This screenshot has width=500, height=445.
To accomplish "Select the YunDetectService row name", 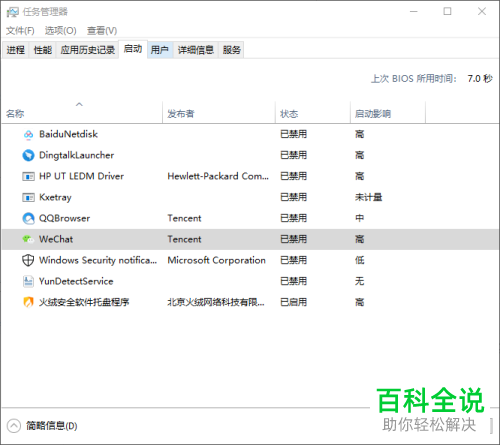I will click(76, 281).
